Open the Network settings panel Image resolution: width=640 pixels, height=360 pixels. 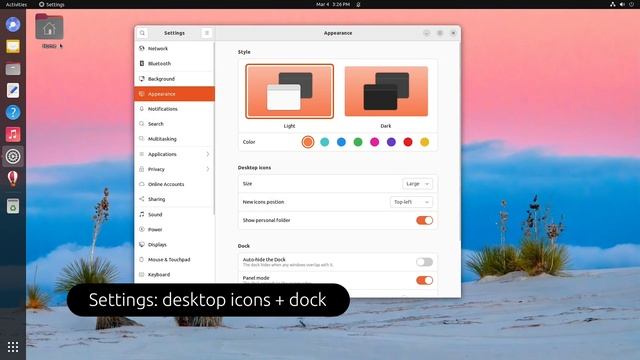pyautogui.click(x=174, y=48)
